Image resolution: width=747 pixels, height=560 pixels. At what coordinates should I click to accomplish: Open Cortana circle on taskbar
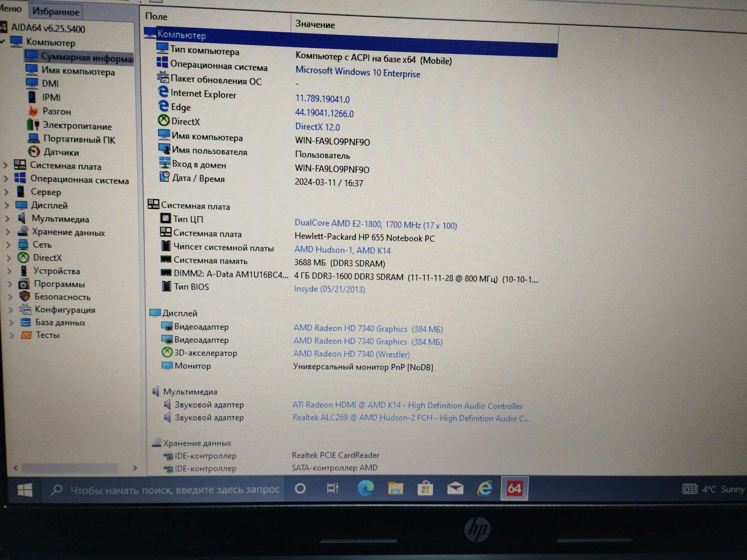(300, 488)
